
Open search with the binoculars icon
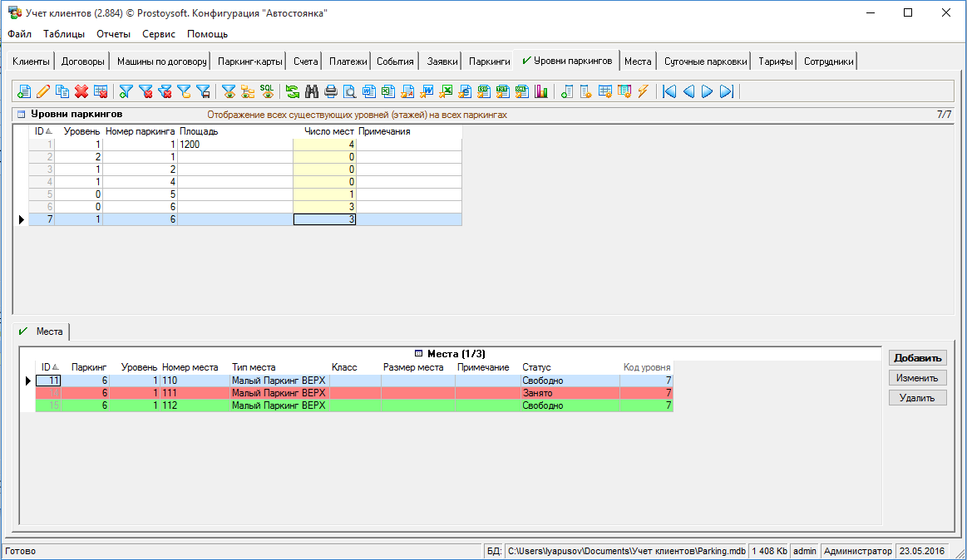[x=312, y=91]
